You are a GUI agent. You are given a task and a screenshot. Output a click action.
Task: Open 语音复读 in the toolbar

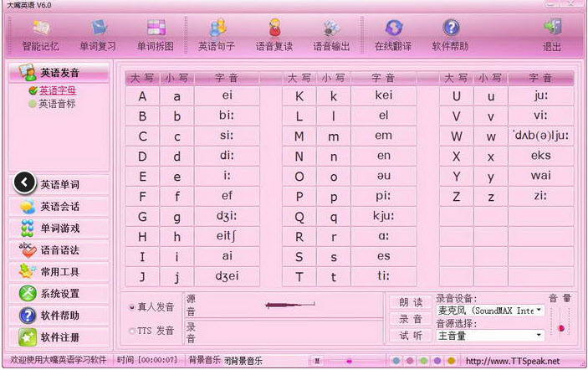click(274, 35)
